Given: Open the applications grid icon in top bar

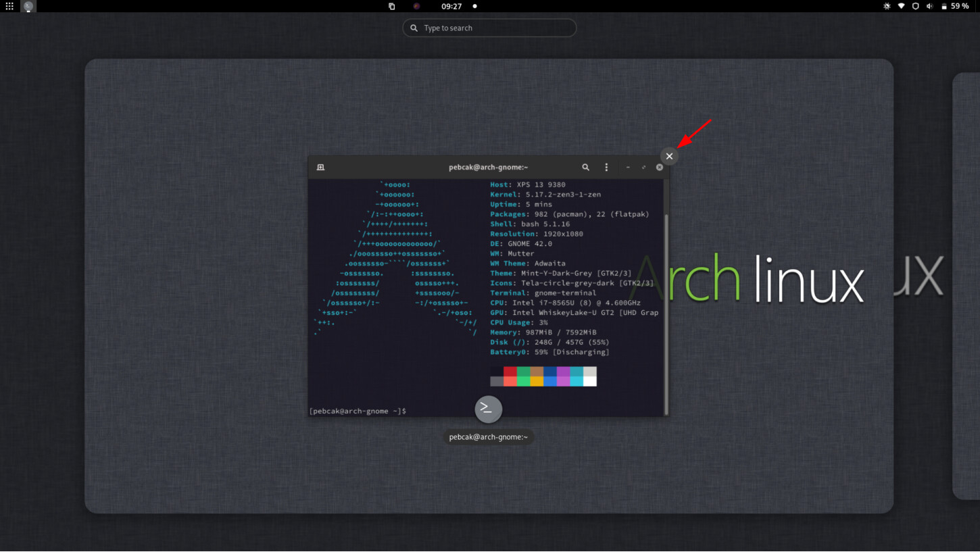Looking at the screenshot, I should 9,6.
